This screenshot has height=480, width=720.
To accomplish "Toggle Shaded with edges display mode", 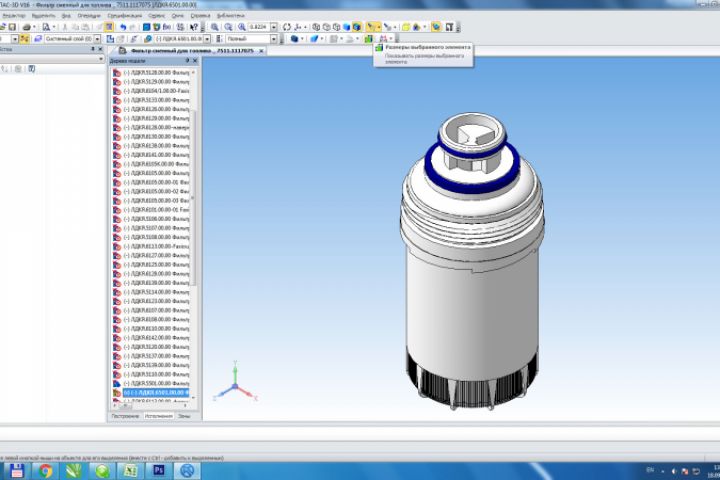I will (x=357, y=27).
